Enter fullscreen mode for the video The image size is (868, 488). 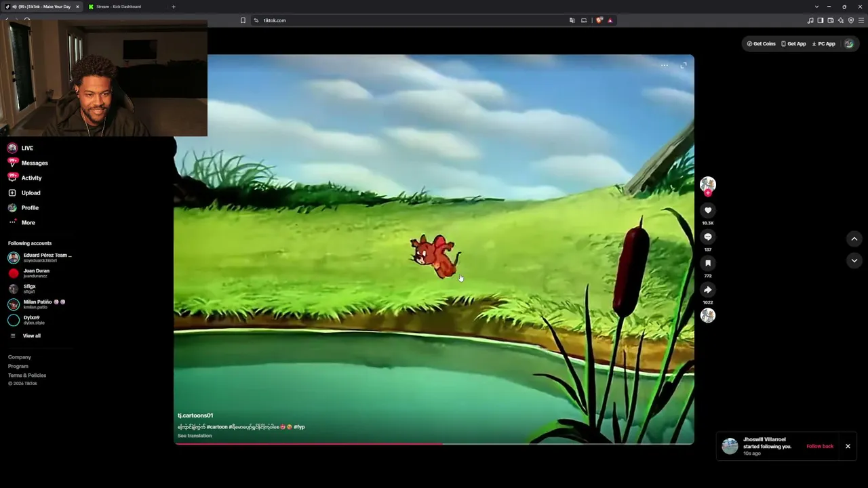(684, 65)
